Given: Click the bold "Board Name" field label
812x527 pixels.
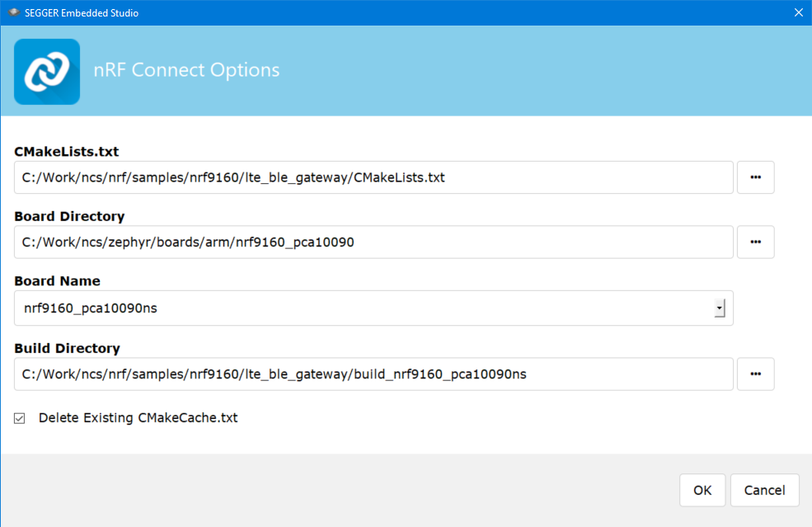Looking at the screenshot, I should pyautogui.click(x=57, y=281).
